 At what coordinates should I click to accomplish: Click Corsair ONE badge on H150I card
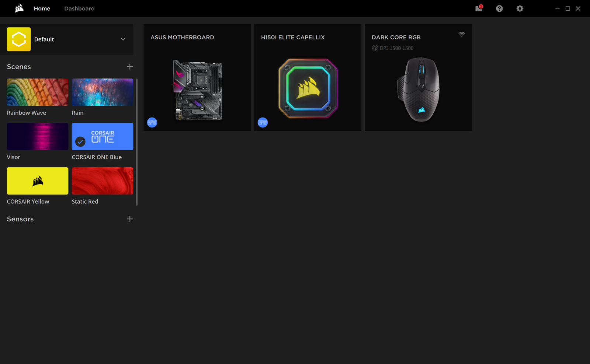(x=263, y=122)
